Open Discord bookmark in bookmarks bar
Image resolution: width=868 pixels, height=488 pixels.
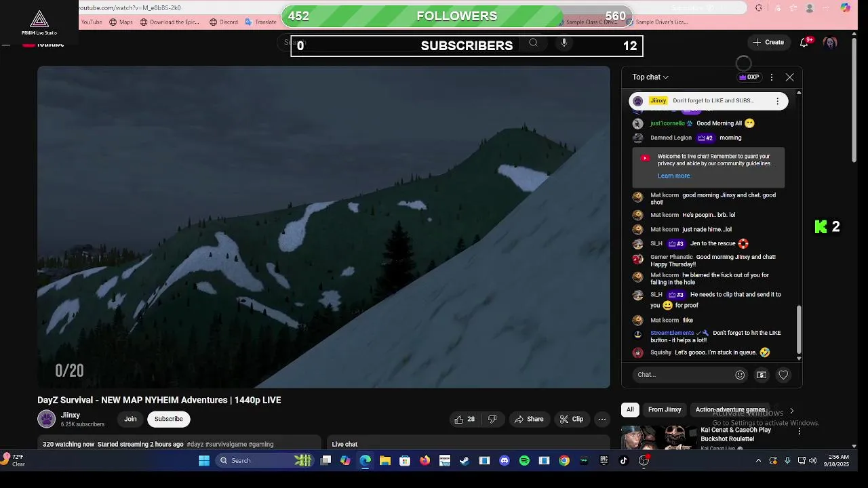(x=224, y=22)
